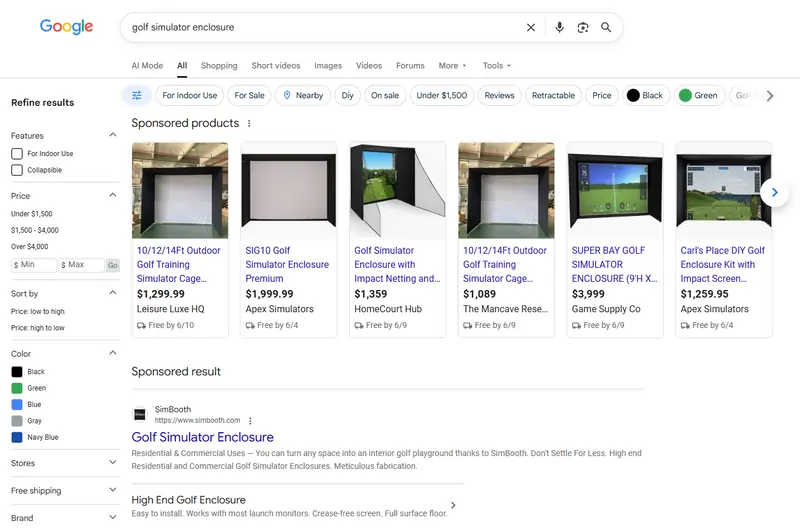Click the Go price button
This screenshot has height=528, width=800.
(113, 265)
